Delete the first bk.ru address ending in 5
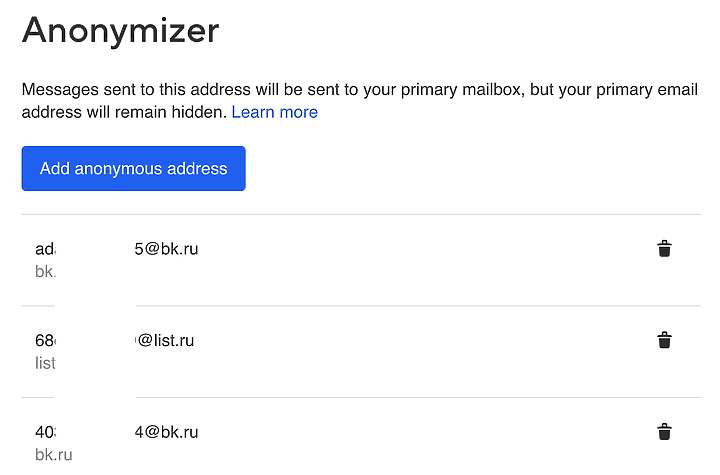This screenshot has height=475, width=720. pos(664,249)
